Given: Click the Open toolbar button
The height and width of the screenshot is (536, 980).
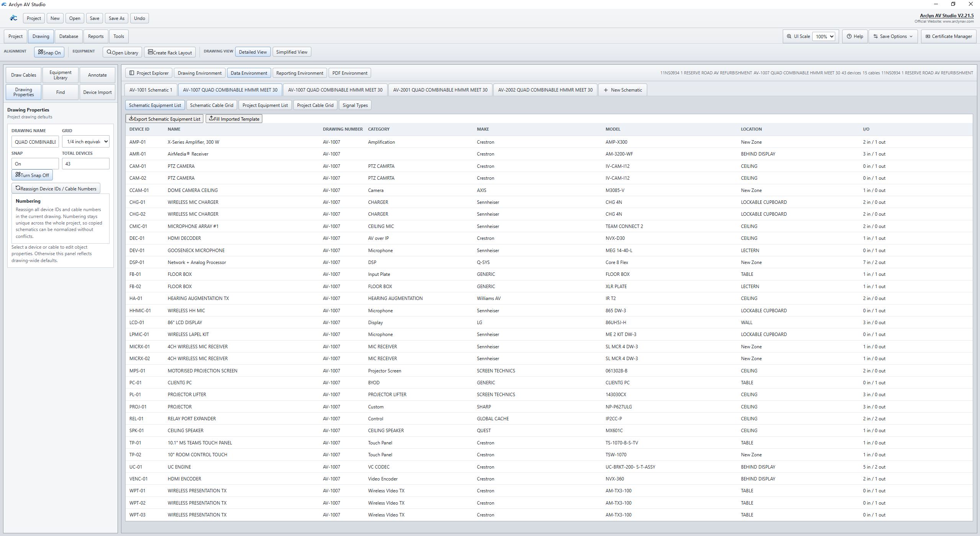Looking at the screenshot, I should (x=75, y=18).
